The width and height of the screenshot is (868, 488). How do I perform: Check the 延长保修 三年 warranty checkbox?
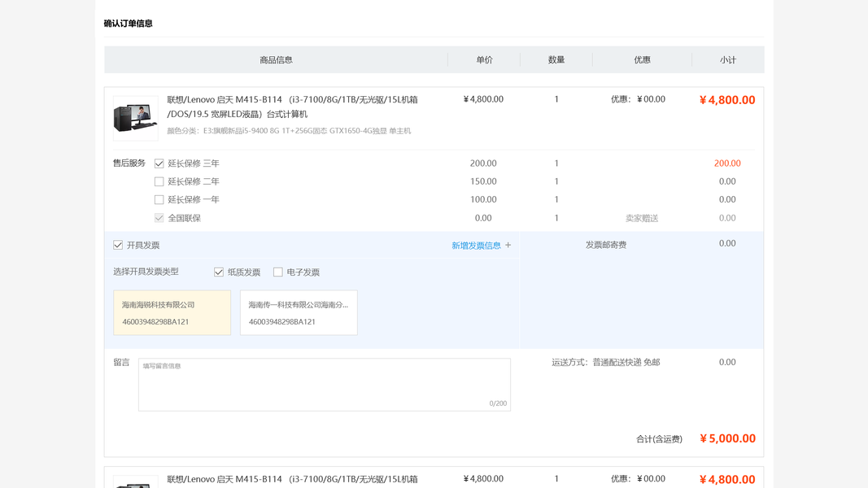coord(159,163)
